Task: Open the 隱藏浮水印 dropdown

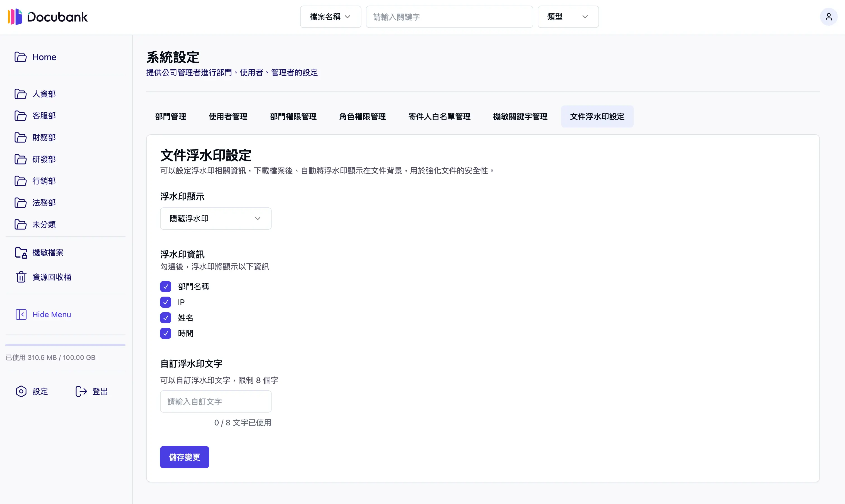Action: click(x=215, y=218)
